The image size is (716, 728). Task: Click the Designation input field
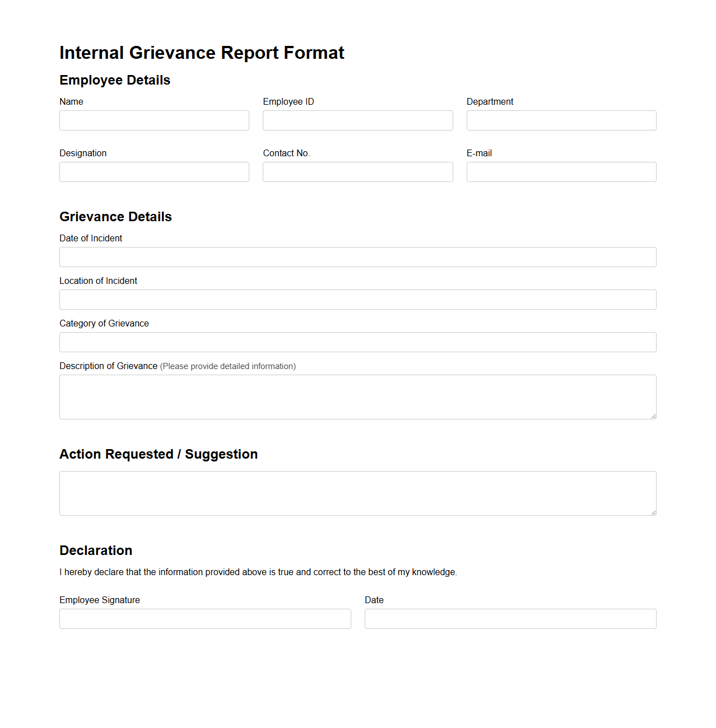point(154,172)
